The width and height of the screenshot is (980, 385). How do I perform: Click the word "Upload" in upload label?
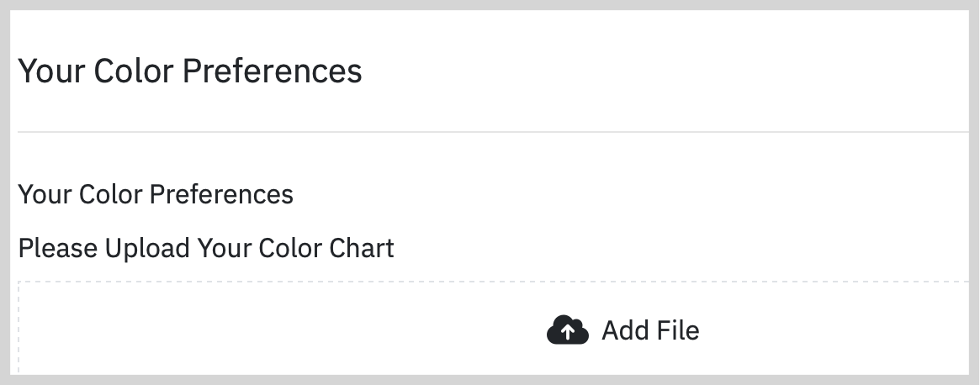point(147,248)
